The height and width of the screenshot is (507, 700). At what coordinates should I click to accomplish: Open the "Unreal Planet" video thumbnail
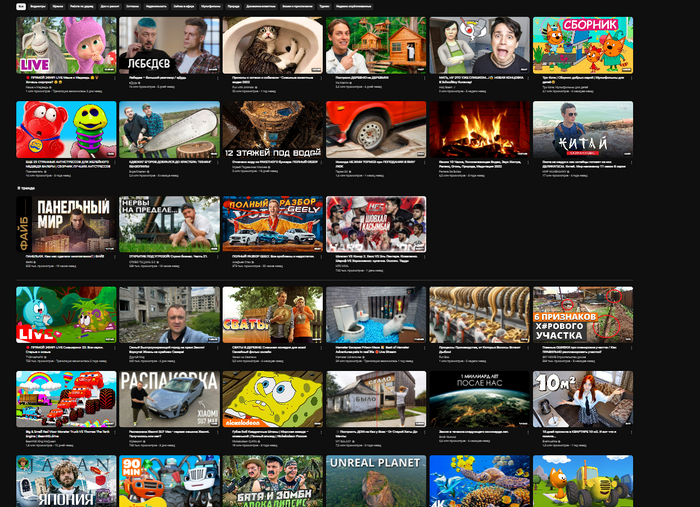pos(375,482)
